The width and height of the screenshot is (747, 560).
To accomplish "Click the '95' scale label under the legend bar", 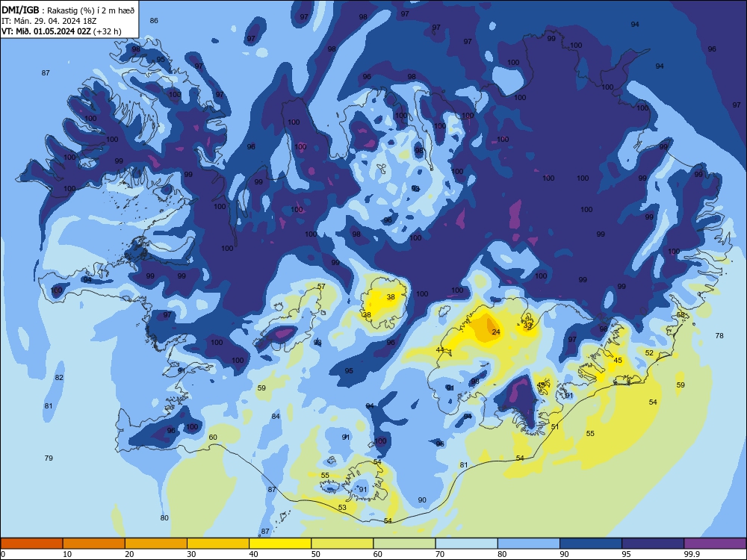I will (x=627, y=554).
